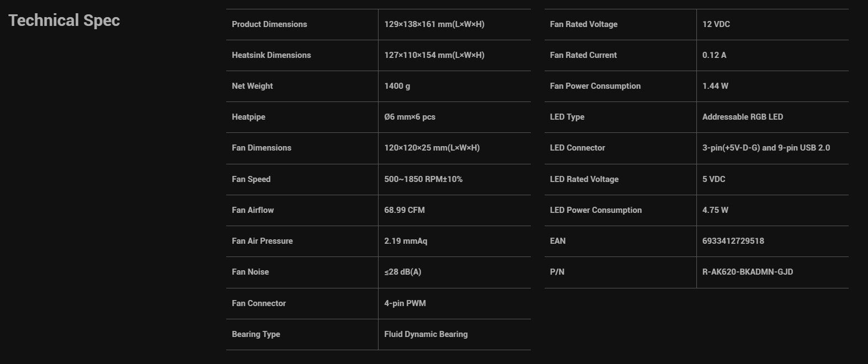Select the Addressable RGB LED value
Viewport: 868px width, 364px height.
coord(743,117)
